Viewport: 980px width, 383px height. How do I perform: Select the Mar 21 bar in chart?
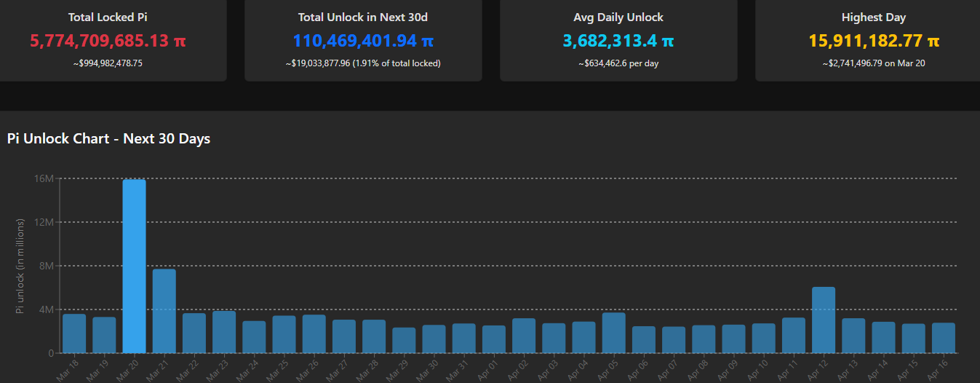coord(164,311)
